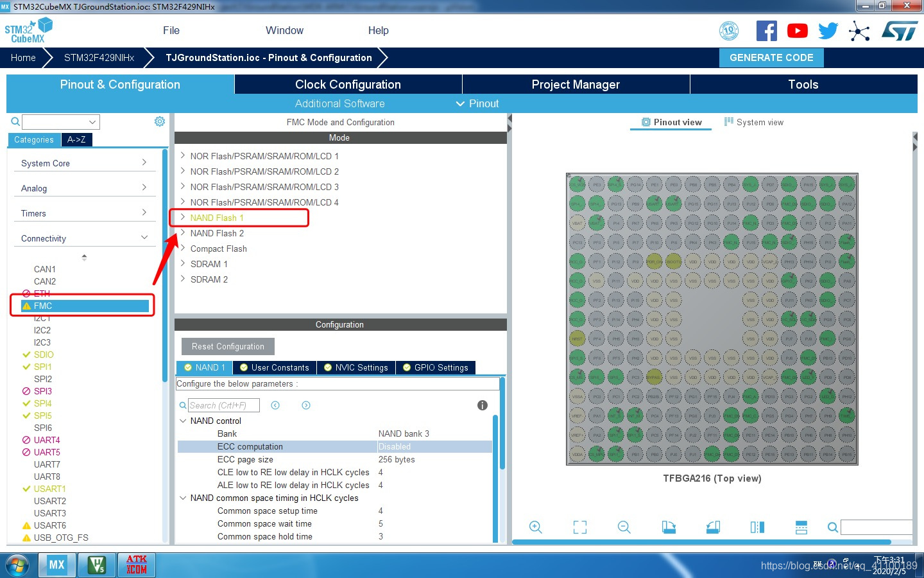Switch to Project Manager tab
The image size is (924, 578).
(576, 84)
